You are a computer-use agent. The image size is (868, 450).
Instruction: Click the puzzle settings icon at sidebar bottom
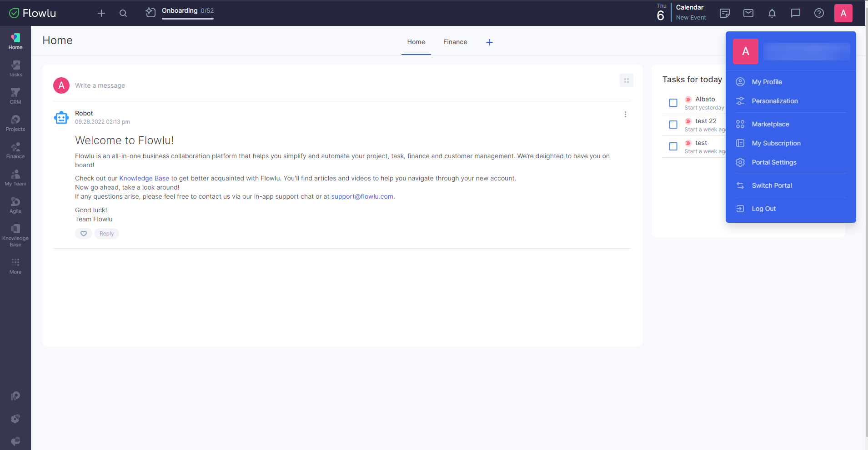[15, 419]
